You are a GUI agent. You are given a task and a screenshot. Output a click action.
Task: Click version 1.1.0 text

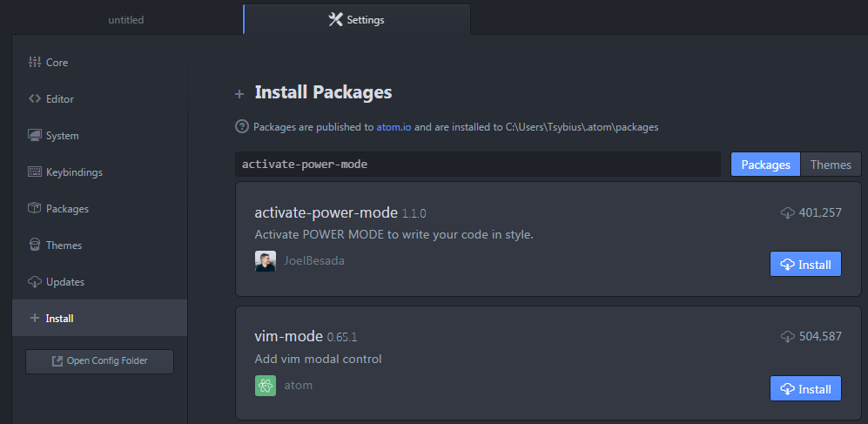click(x=414, y=213)
